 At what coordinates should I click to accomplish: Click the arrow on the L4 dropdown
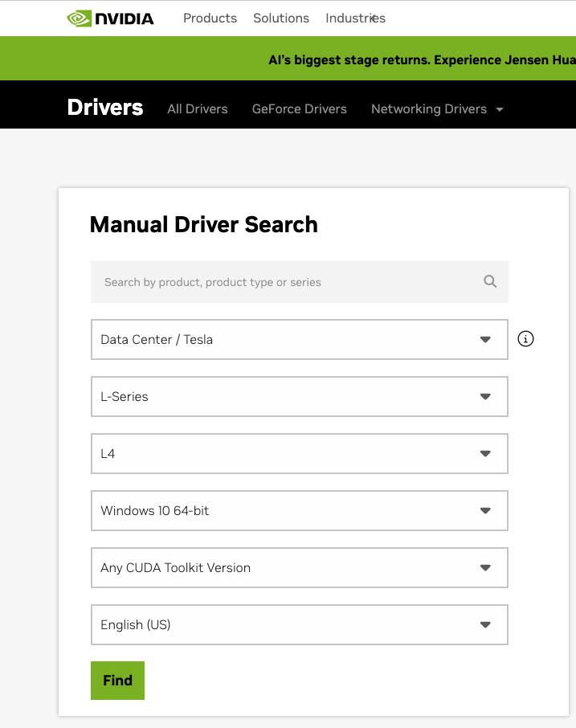point(485,453)
